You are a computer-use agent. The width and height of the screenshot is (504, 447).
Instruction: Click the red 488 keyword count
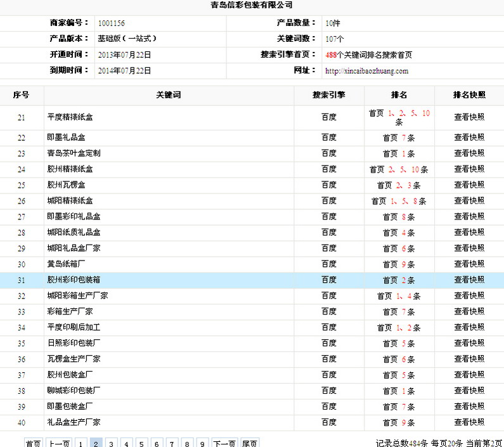[330, 55]
